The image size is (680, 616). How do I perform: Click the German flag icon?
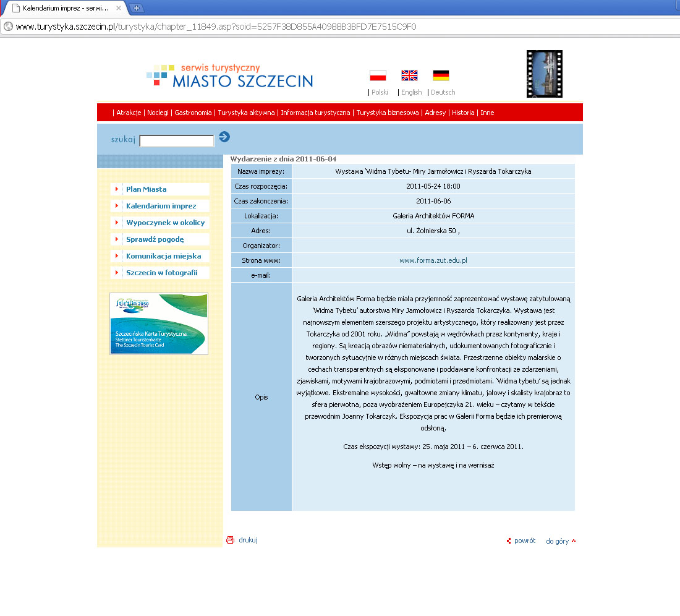441,75
